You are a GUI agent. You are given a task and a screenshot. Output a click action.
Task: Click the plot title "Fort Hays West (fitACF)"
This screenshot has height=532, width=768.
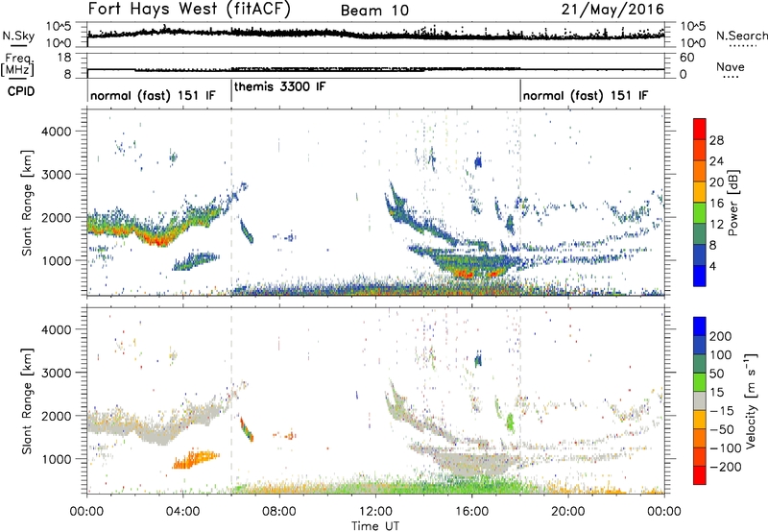(189, 9)
